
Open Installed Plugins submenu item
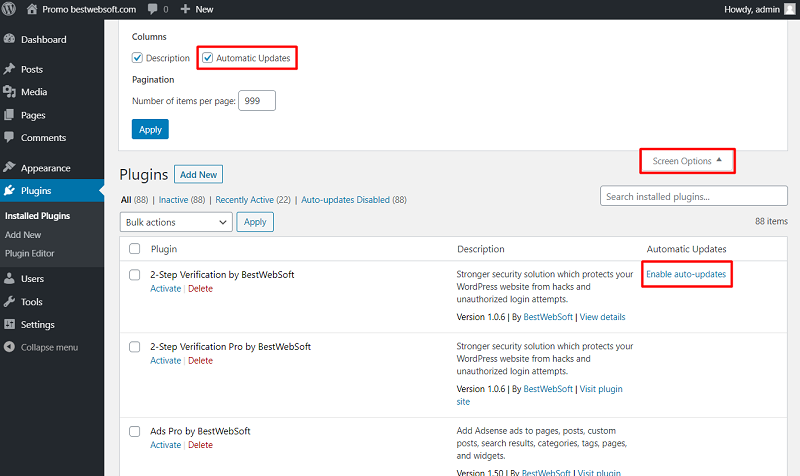pos(37,216)
